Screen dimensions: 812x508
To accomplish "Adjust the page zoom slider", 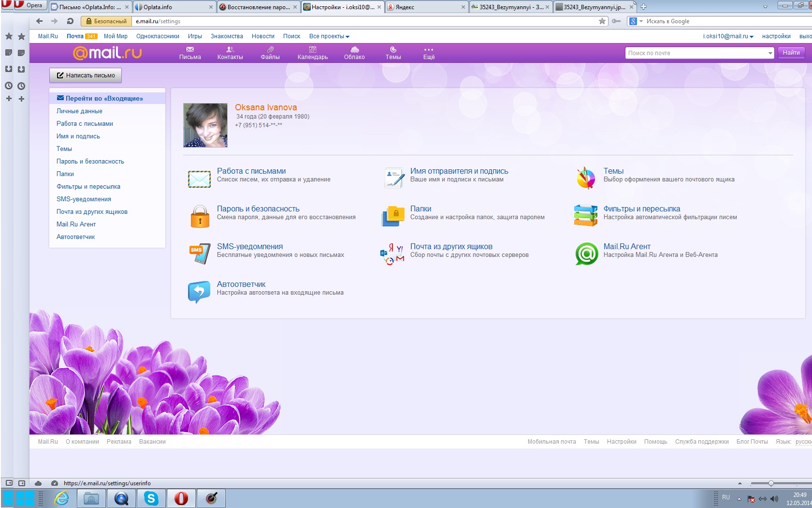I will point(771,483).
